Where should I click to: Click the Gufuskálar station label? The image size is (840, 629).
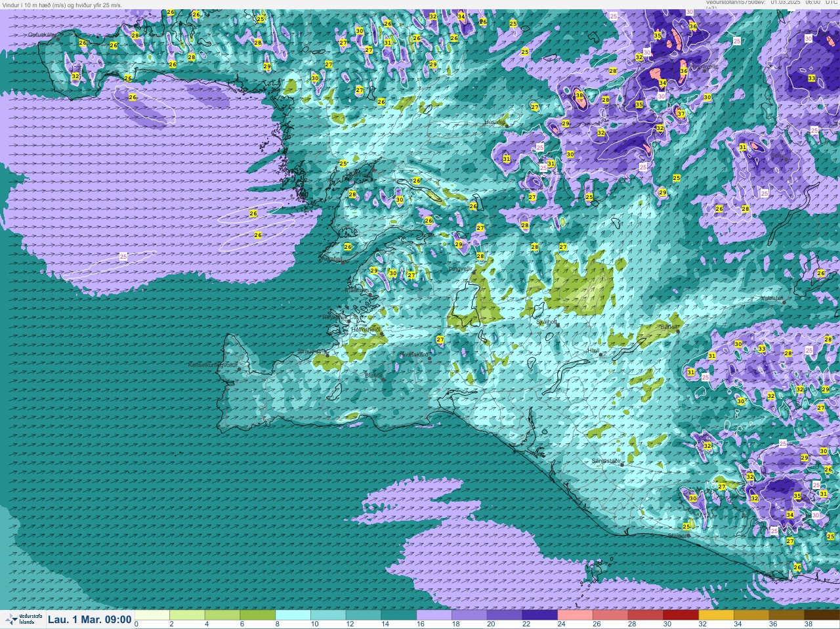pos(42,34)
